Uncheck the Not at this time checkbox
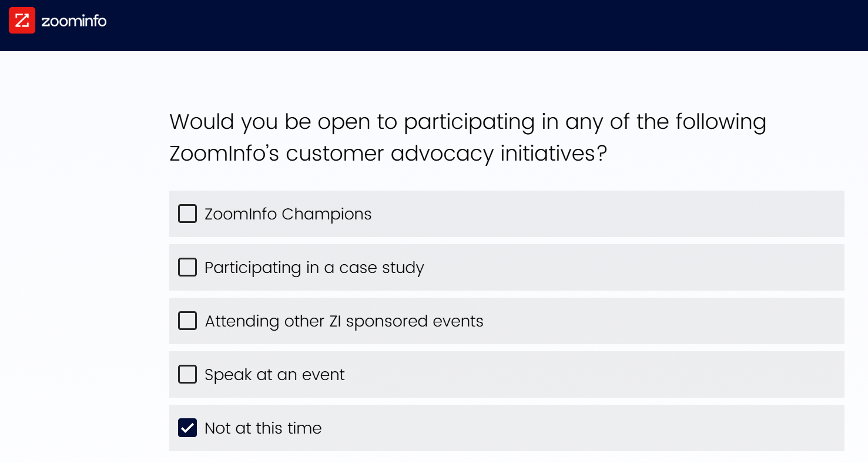This screenshot has height=463, width=868. (187, 428)
